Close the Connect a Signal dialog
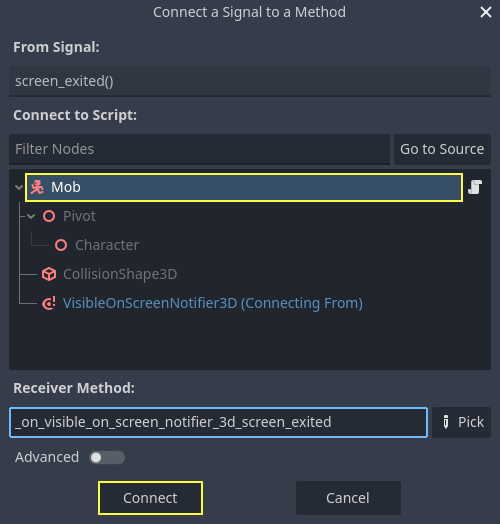This screenshot has height=524, width=500. [486, 12]
